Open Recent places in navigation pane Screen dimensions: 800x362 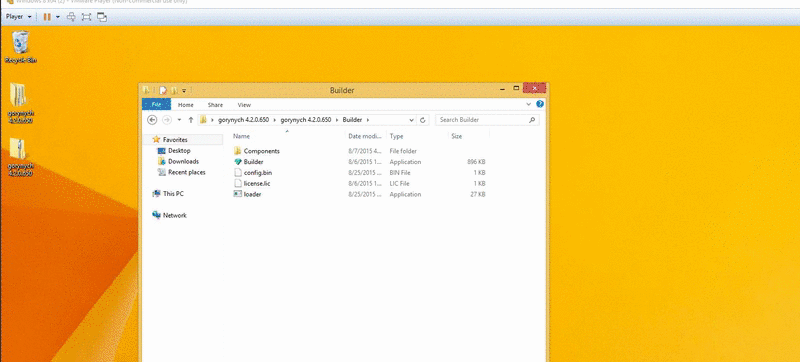coord(186,172)
